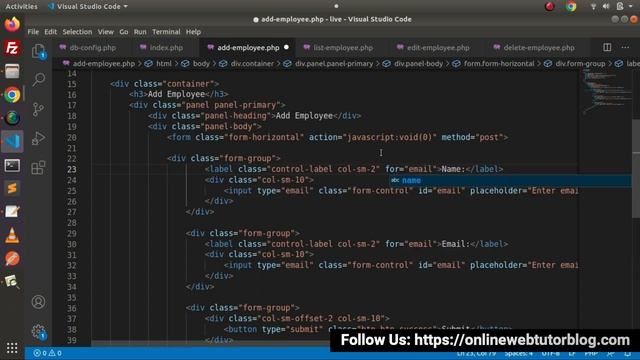Click the errors and warnings status indicator
The height and width of the screenshot is (360, 640).
point(48,353)
